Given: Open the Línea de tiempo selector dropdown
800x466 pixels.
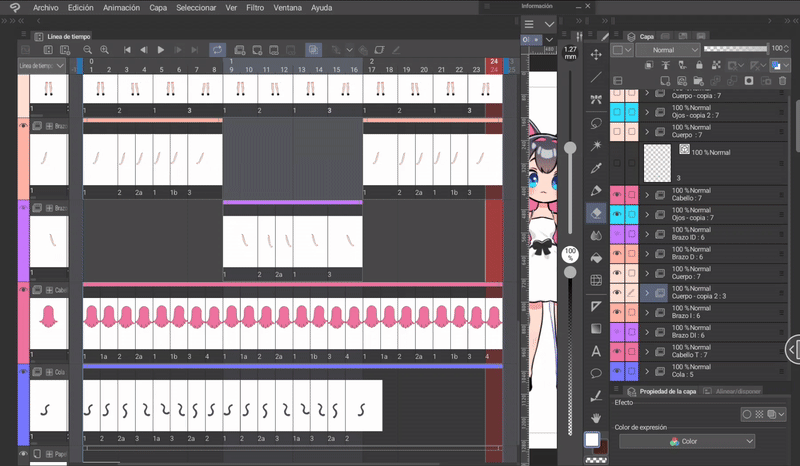Looking at the screenshot, I should click(x=42, y=66).
